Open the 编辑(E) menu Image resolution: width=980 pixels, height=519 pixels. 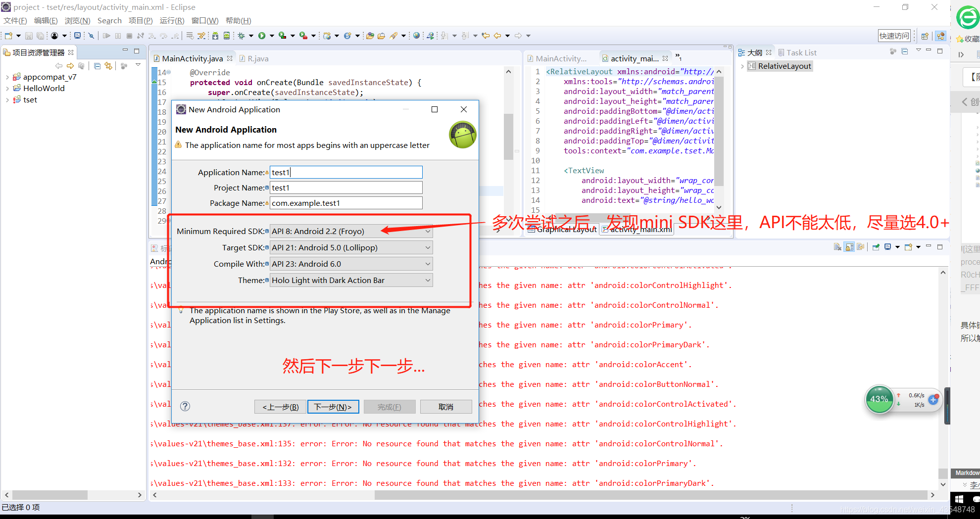pos(46,20)
